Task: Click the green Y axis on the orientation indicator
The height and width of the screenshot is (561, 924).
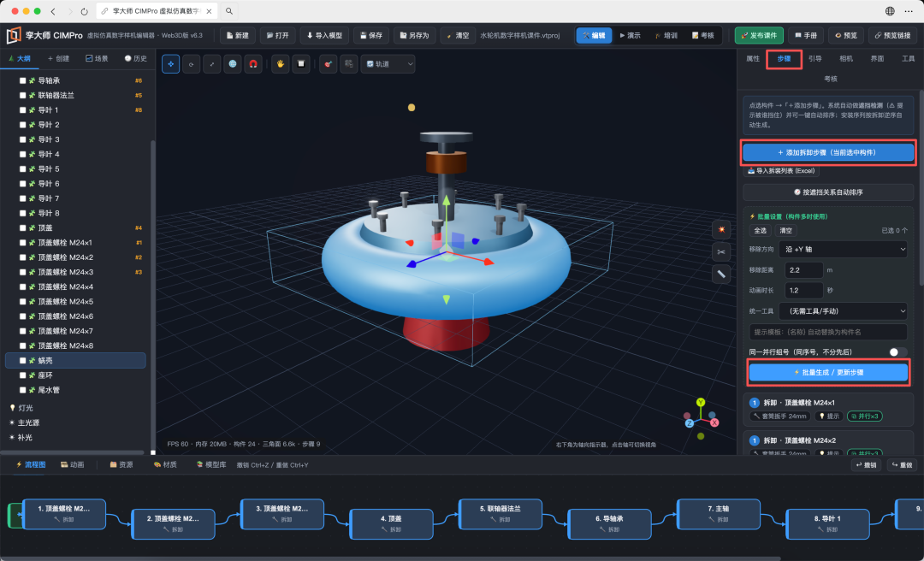Action: coord(701,403)
